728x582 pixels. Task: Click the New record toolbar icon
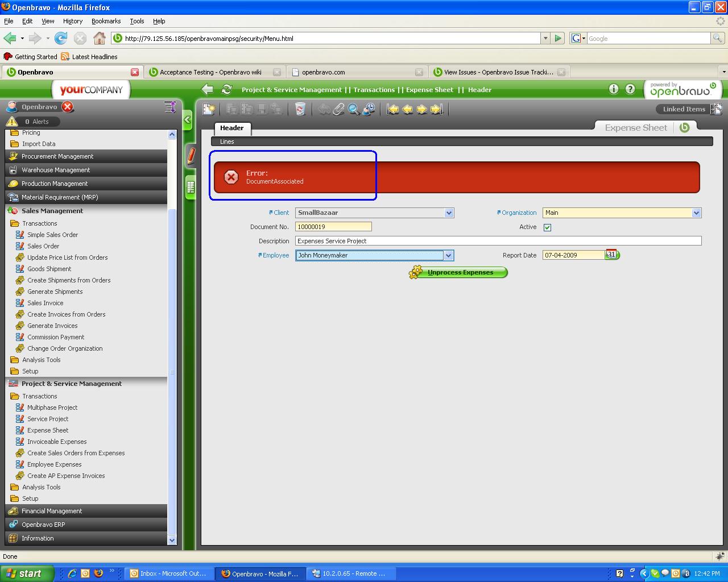(209, 109)
